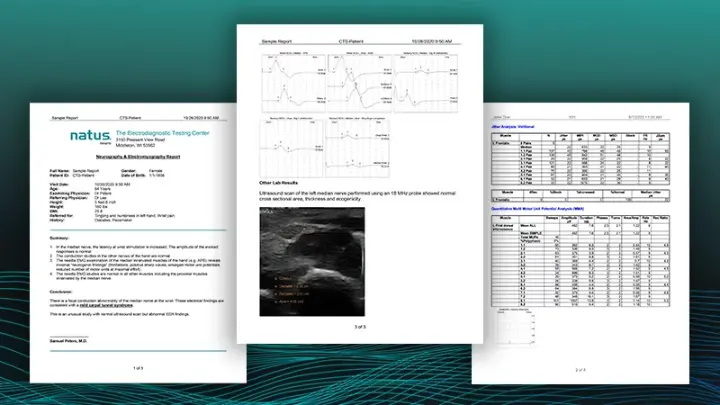Click 'Quantitative Multi Motor Unit Potential Analysis' heading
This screenshot has height=405, width=720.
pyautogui.click(x=538, y=209)
